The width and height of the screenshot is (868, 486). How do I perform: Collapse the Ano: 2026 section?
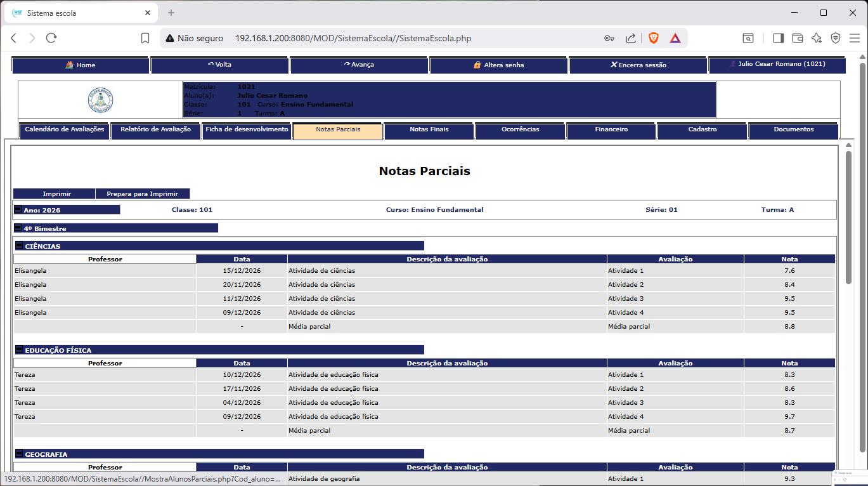click(18, 209)
